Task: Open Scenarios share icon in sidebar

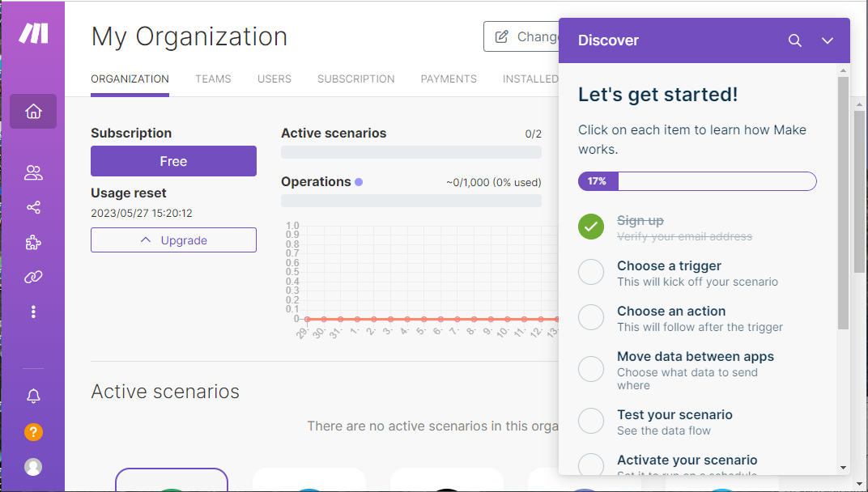Action: point(33,207)
